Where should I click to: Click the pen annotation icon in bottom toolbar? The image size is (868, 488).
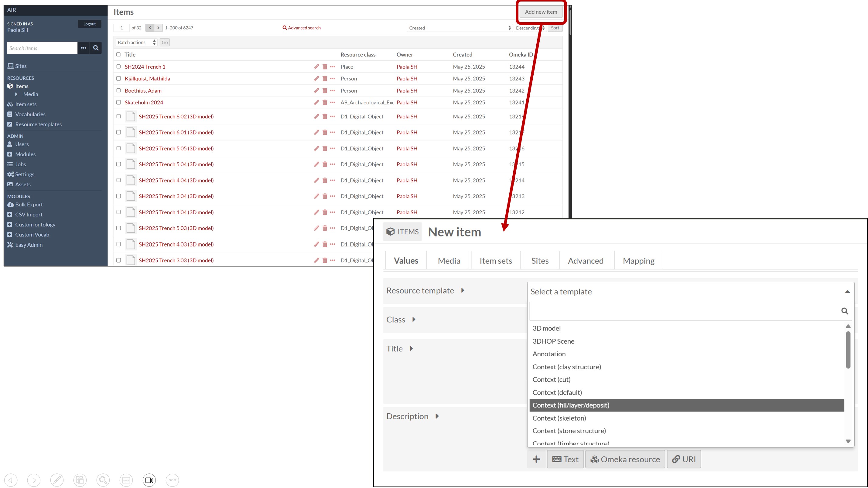click(57, 480)
